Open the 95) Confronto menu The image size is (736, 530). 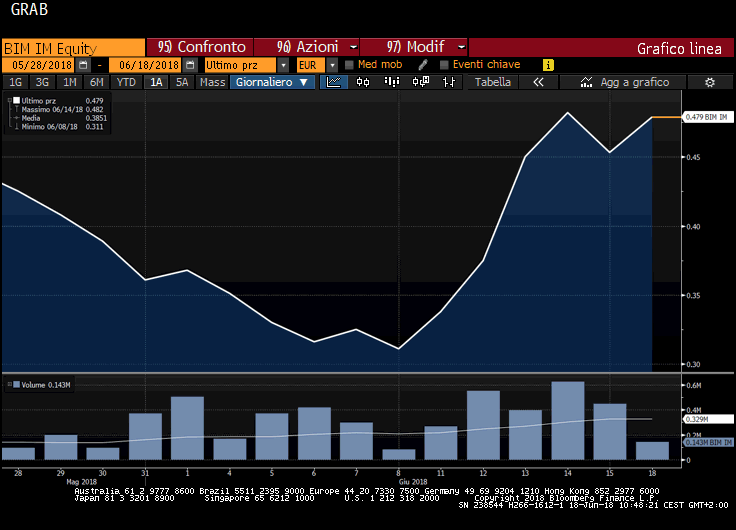pos(198,47)
